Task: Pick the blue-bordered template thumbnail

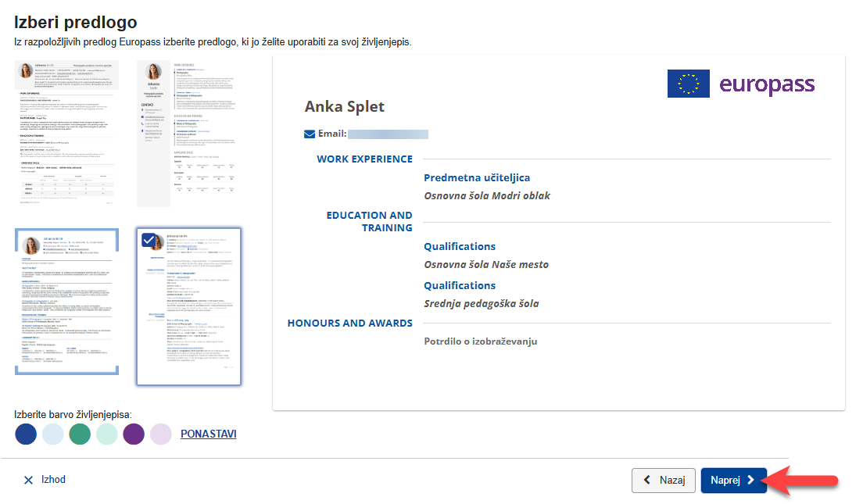Action: pyautogui.click(x=66, y=302)
